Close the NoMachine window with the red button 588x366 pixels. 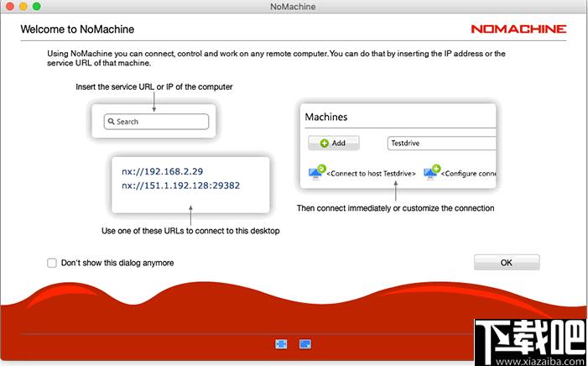(10, 6)
